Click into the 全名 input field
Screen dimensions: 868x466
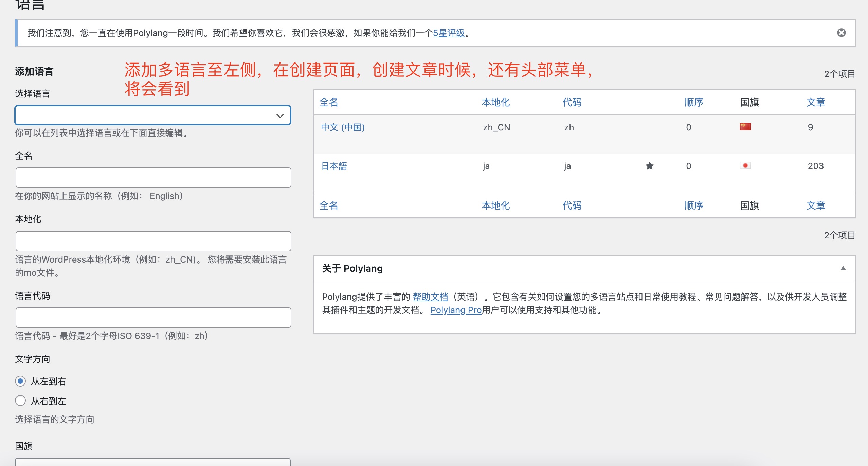153,178
